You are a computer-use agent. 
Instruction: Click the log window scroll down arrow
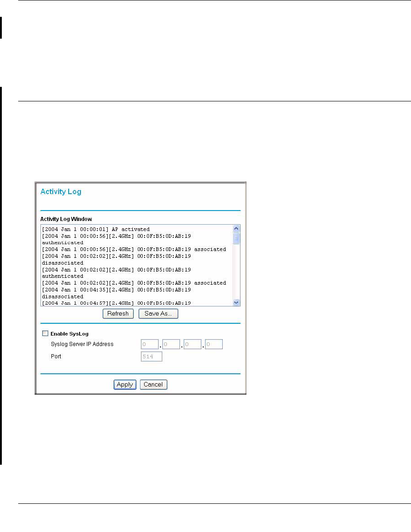236,302
